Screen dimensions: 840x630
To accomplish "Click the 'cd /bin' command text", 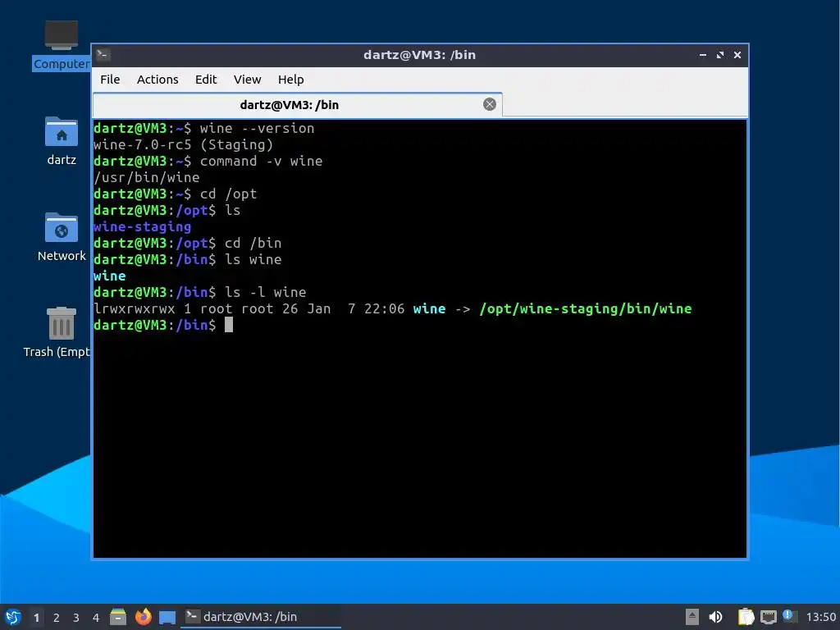I will point(253,243).
